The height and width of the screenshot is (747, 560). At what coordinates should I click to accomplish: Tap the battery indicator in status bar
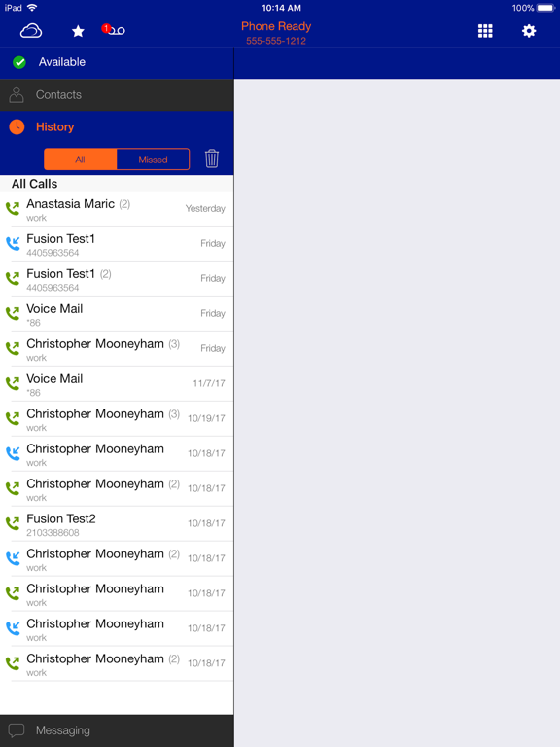coord(545,8)
